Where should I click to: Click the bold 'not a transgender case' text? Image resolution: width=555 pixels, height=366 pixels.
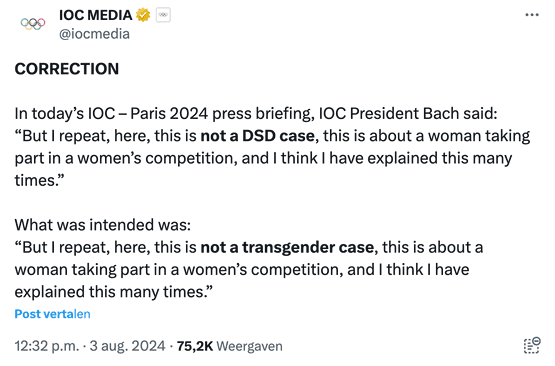tap(287, 247)
